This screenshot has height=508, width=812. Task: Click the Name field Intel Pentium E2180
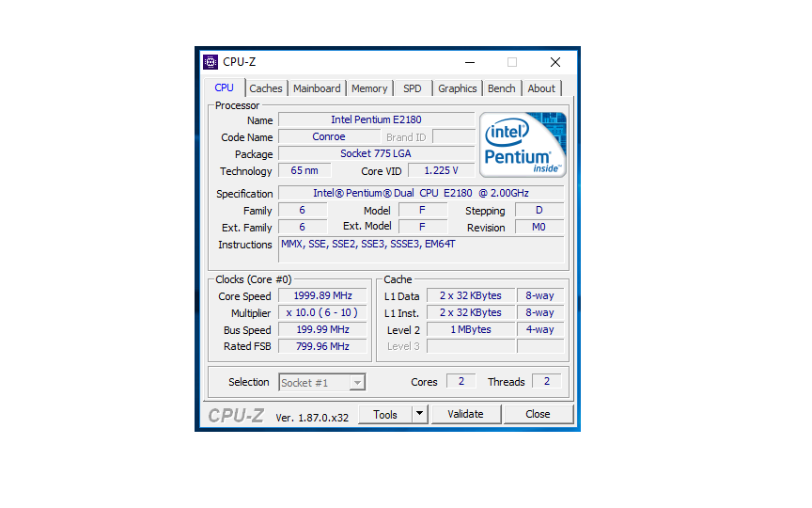click(377, 119)
